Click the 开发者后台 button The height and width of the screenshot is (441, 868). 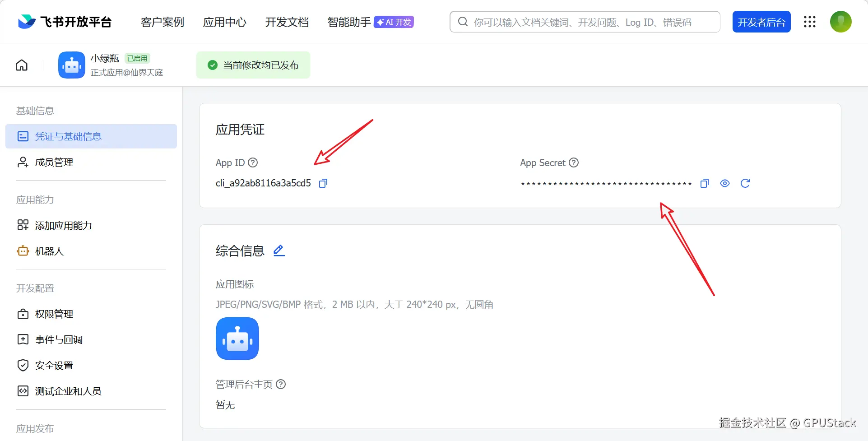[x=761, y=22]
